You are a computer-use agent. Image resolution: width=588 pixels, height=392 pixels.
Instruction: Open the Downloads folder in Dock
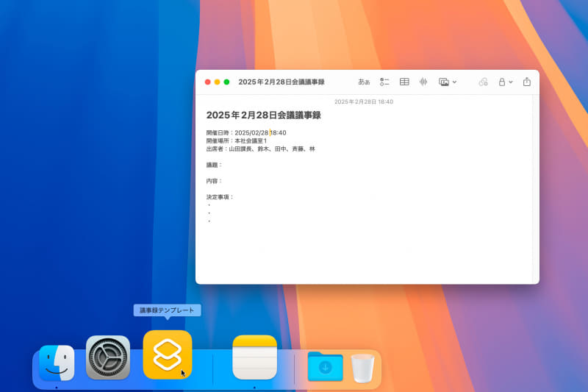point(325,366)
